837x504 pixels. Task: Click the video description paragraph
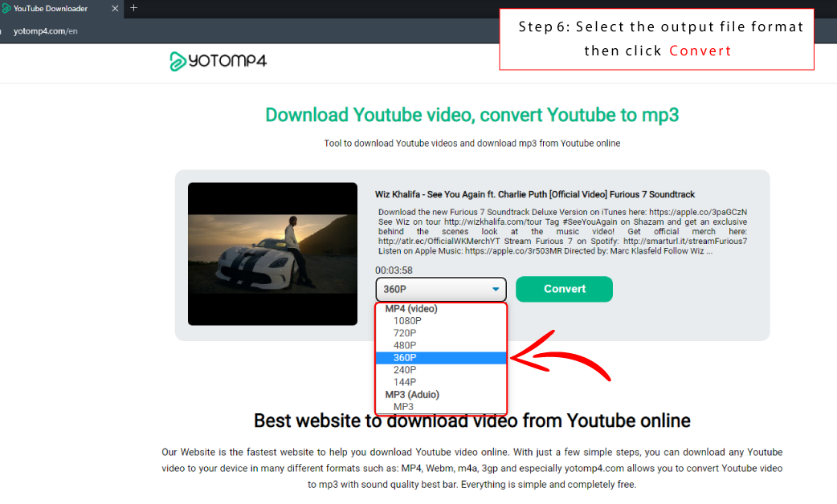(x=562, y=231)
